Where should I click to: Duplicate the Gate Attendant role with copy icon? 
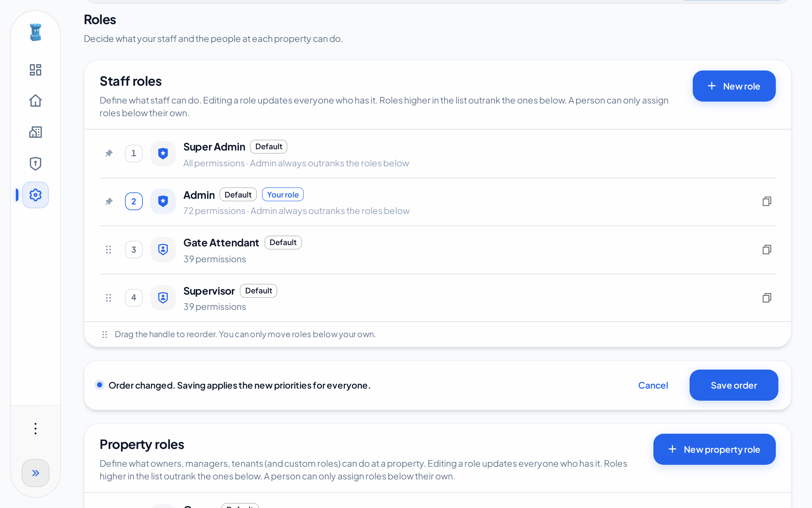[x=767, y=249]
